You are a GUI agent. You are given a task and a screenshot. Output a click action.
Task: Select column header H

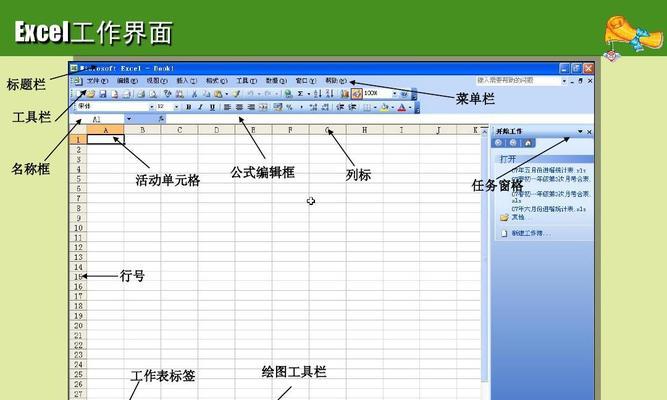[x=365, y=130]
